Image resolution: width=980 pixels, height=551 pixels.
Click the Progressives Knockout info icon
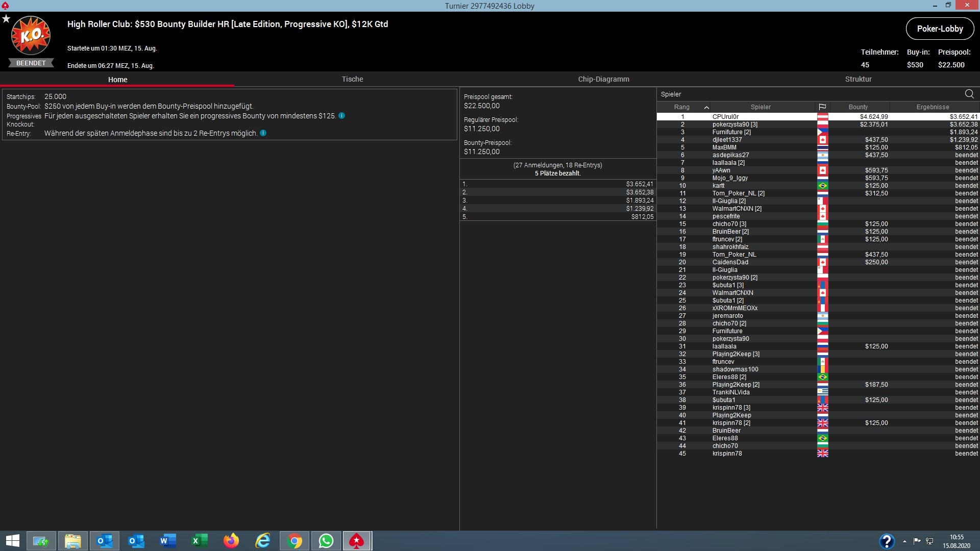coord(342,116)
